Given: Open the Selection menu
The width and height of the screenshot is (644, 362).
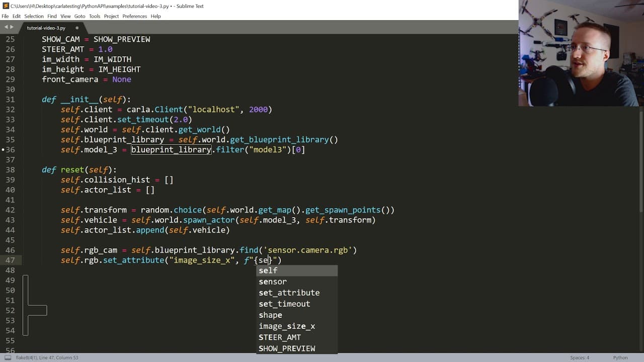Looking at the screenshot, I should tap(34, 16).
